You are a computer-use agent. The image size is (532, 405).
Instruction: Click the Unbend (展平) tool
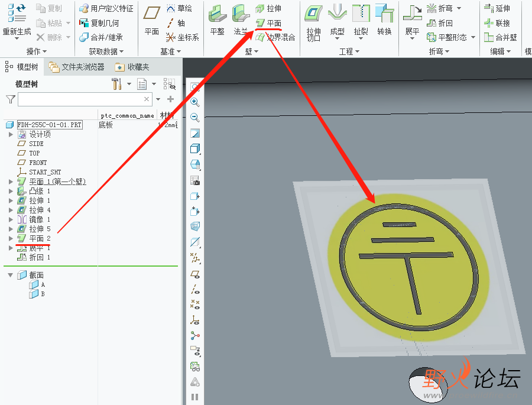pyautogui.click(x=412, y=21)
